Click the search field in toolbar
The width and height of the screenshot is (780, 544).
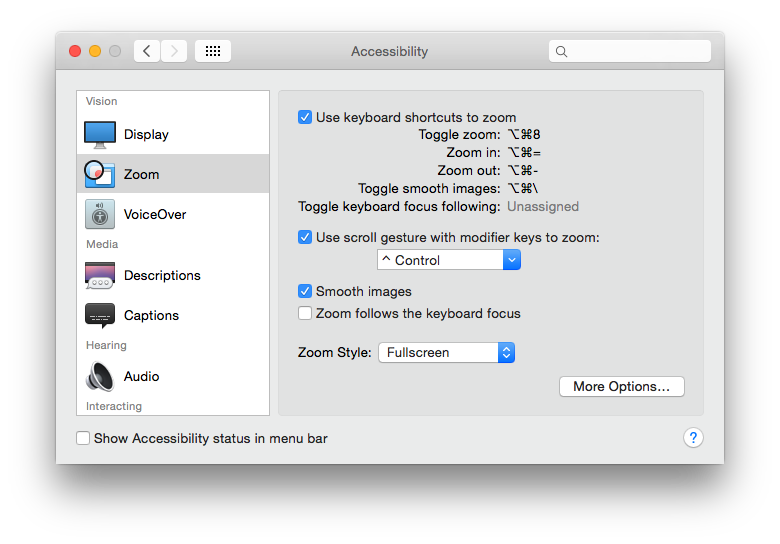pyautogui.click(x=630, y=51)
